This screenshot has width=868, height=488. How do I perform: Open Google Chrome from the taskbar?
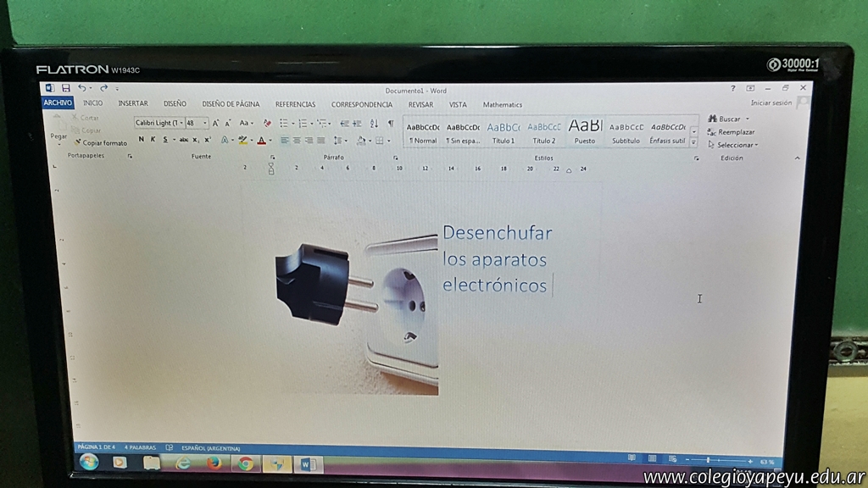(246, 463)
